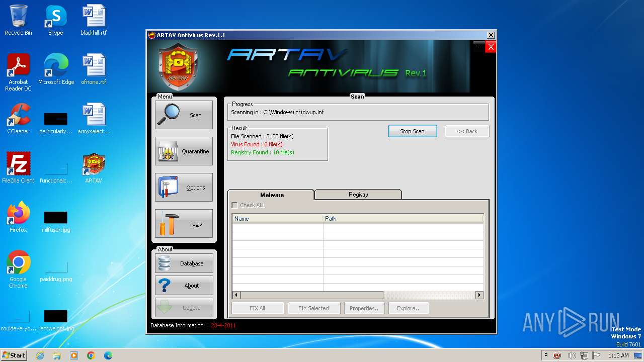Toggle the Check ALL checkbox
The width and height of the screenshot is (644, 362).
pyautogui.click(x=234, y=205)
